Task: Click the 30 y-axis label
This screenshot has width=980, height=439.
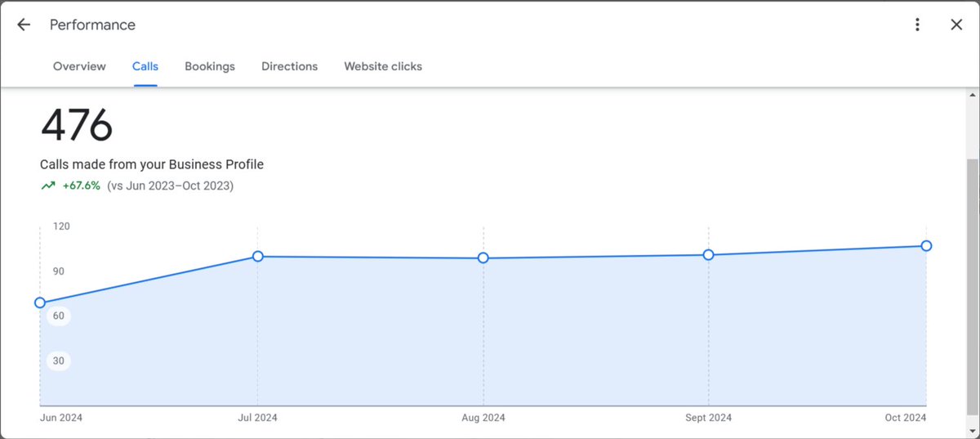Action: click(x=59, y=361)
